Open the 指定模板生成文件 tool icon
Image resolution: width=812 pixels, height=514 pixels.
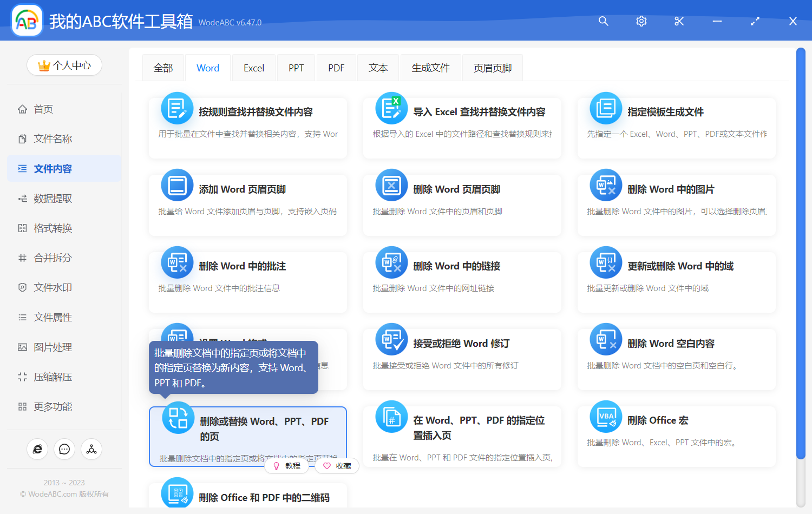click(x=605, y=108)
